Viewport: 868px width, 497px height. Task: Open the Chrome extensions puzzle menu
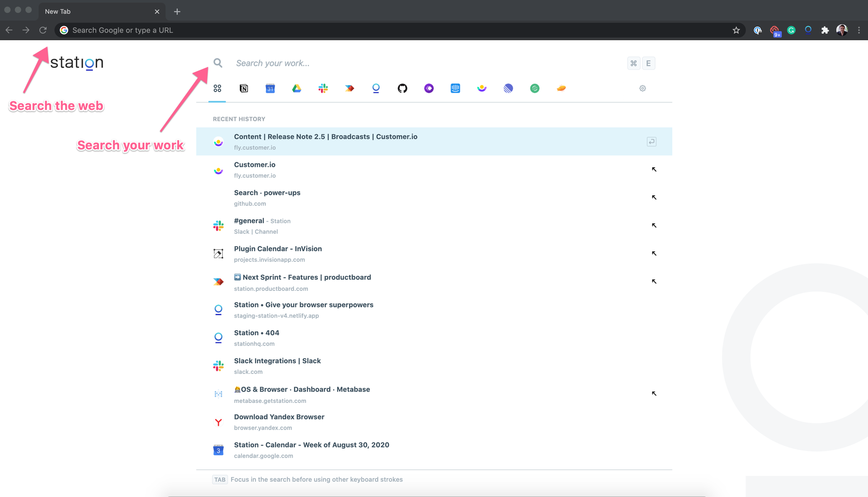click(x=825, y=30)
